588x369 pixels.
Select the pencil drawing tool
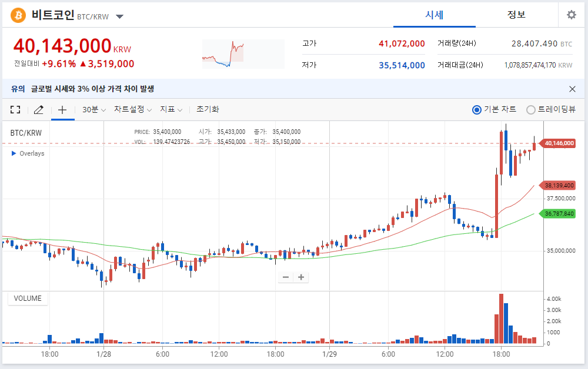click(x=39, y=109)
